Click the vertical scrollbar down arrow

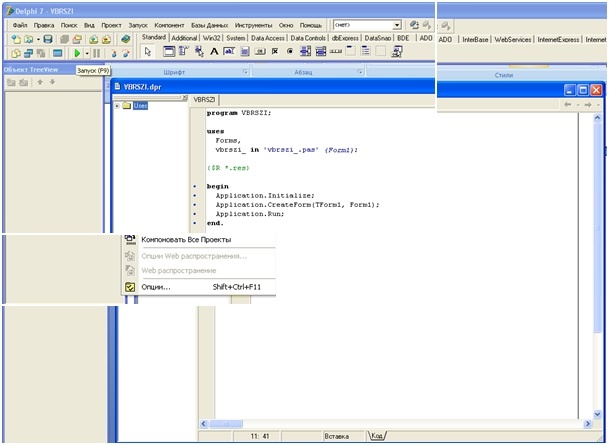[598, 414]
